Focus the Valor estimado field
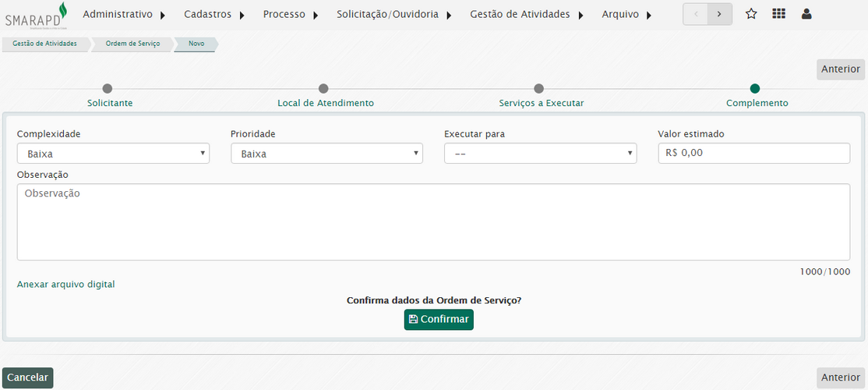 click(x=753, y=154)
